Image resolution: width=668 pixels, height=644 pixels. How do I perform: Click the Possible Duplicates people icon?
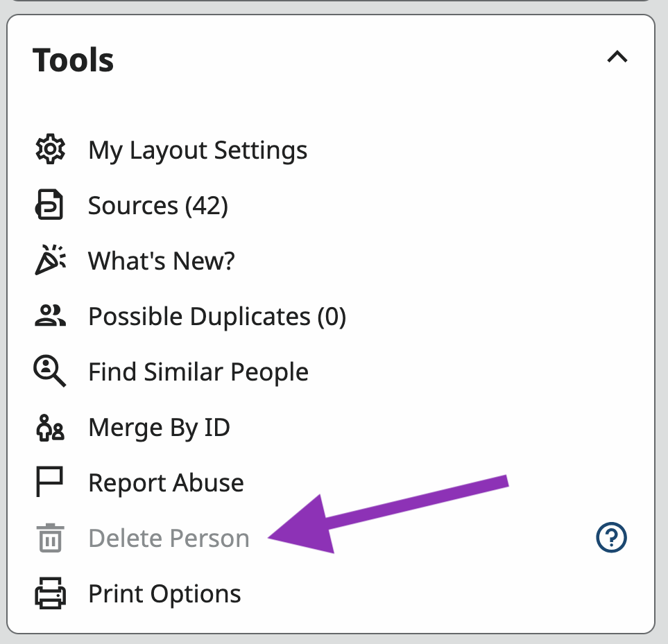(x=50, y=315)
